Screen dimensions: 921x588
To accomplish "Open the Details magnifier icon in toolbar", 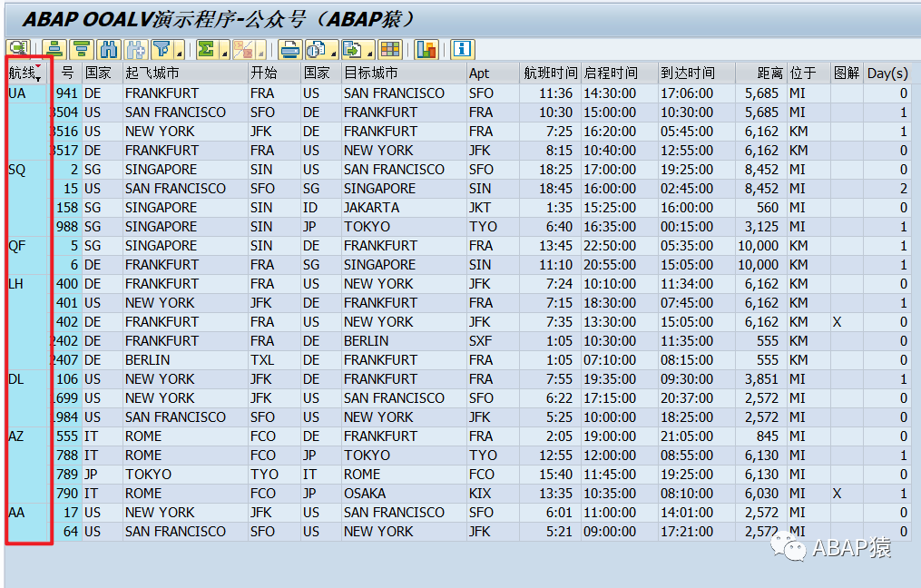I will pyautogui.click(x=18, y=49).
